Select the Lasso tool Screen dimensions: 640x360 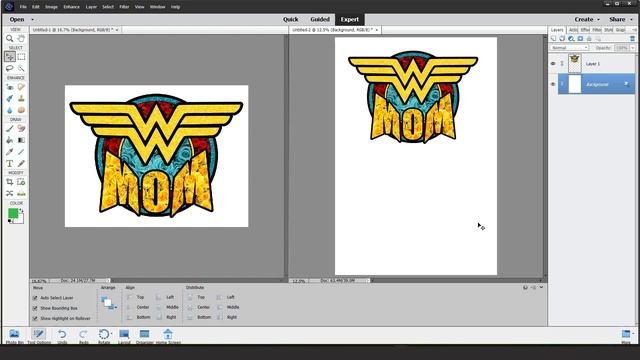(10, 68)
